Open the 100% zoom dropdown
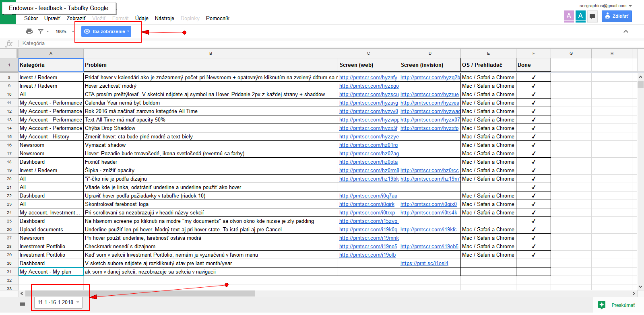Screen dimensions: 644x315 (64, 31)
